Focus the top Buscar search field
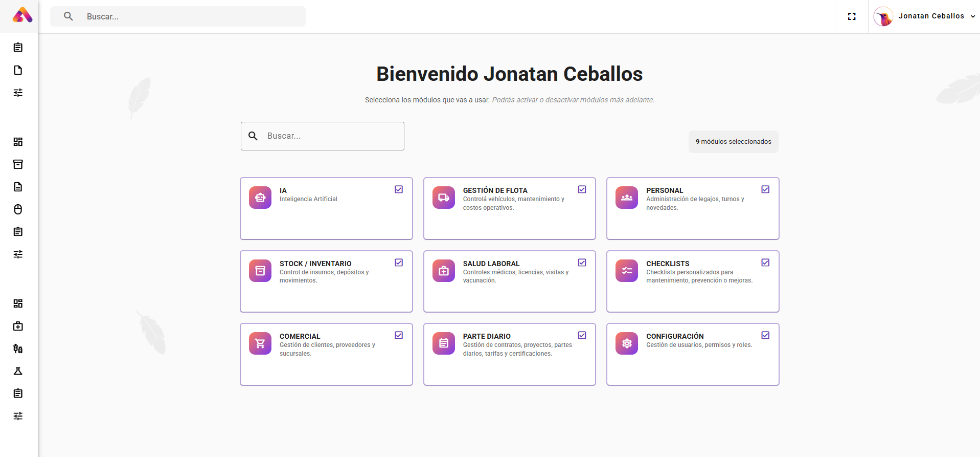Screen dimensions: 980x457 click(x=178, y=16)
